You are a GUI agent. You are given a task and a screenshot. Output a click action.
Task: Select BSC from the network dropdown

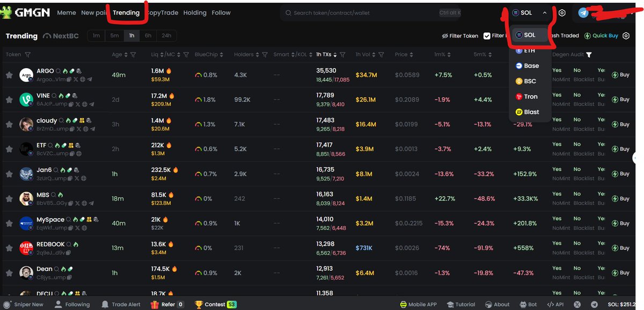pos(529,81)
